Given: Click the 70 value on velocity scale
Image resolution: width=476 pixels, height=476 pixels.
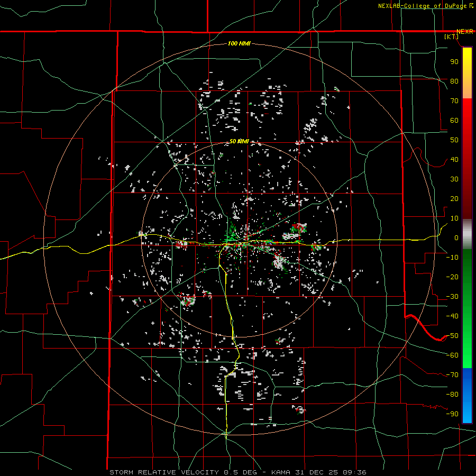Looking at the screenshot, I should pos(454,101).
